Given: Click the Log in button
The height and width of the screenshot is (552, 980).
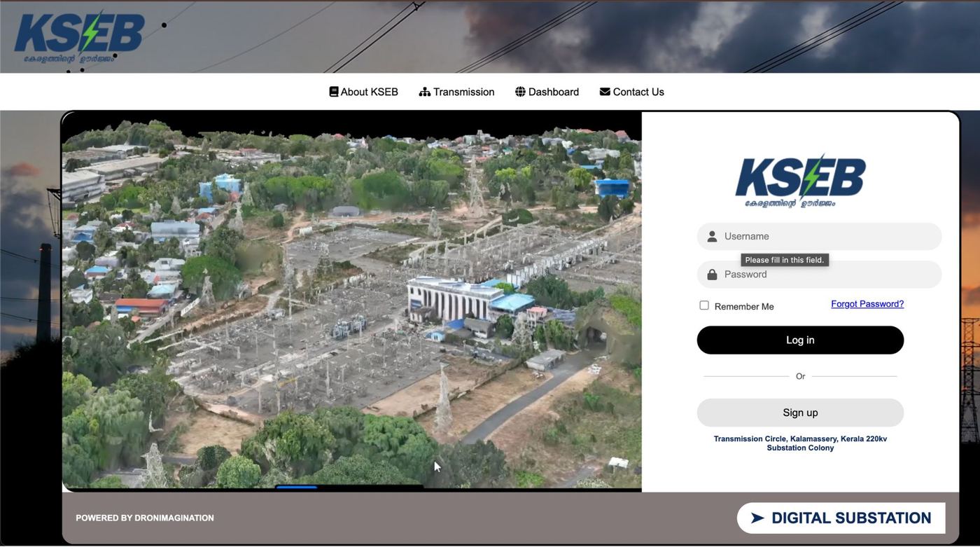Looking at the screenshot, I should [800, 340].
